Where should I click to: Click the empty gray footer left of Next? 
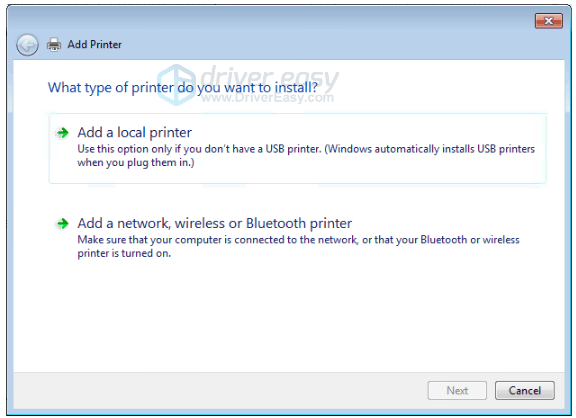coord(220,390)
